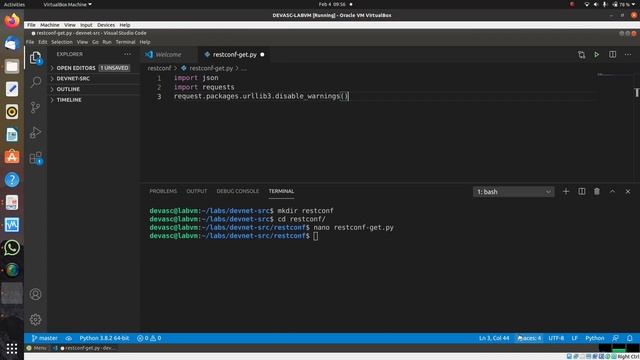Viewport: 640px width, 360px height.
Task: Open the Extensions view
Action: pyautogui.click(x=36, y=158)
